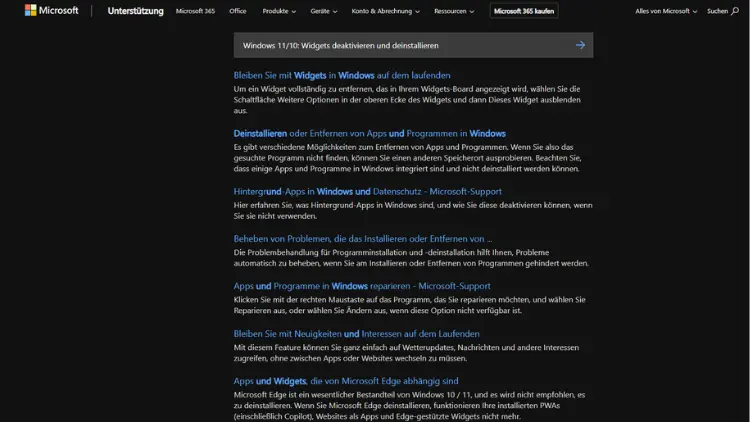Expand the Ressourcen dropdown
This screenshot has width=750, height=422.
pos(454,11)
